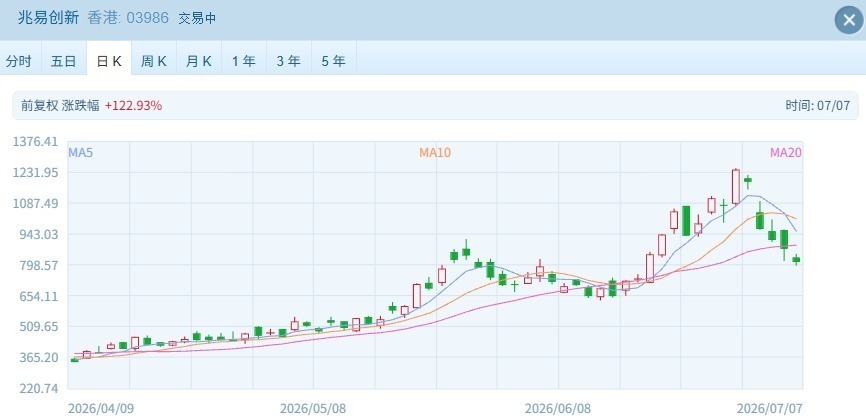Viewport: 866px width, 418px height.
Task: Click the 798.57 price axis label
Action: click(x=38, y=265)
